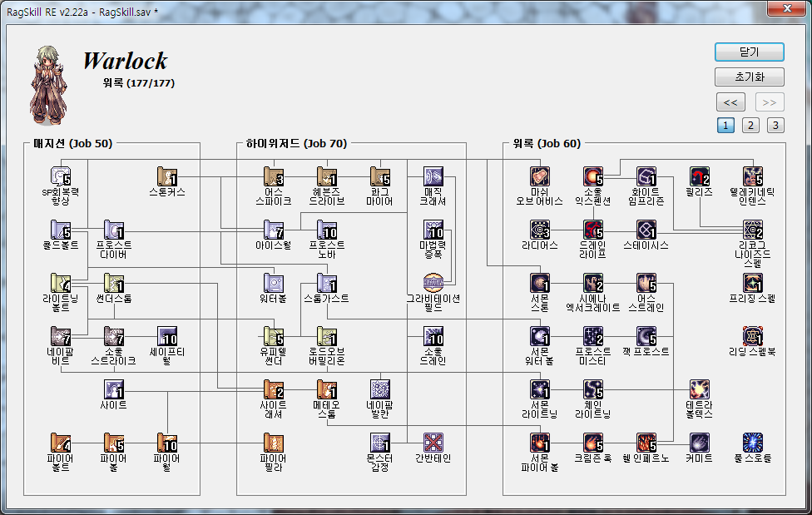Screen dimensions: 812x515
Task: Click the 유피텔 썬더 skill icon
Action: pyautogui.click(x=274, y=337)
